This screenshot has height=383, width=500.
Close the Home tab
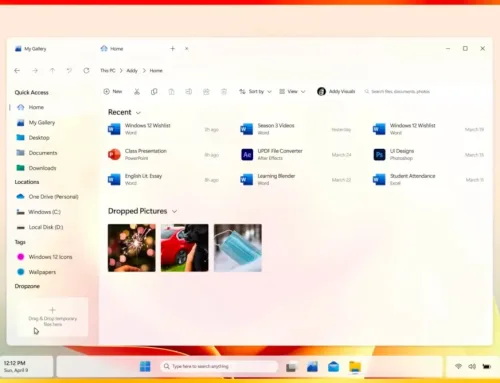coord(187,49)
